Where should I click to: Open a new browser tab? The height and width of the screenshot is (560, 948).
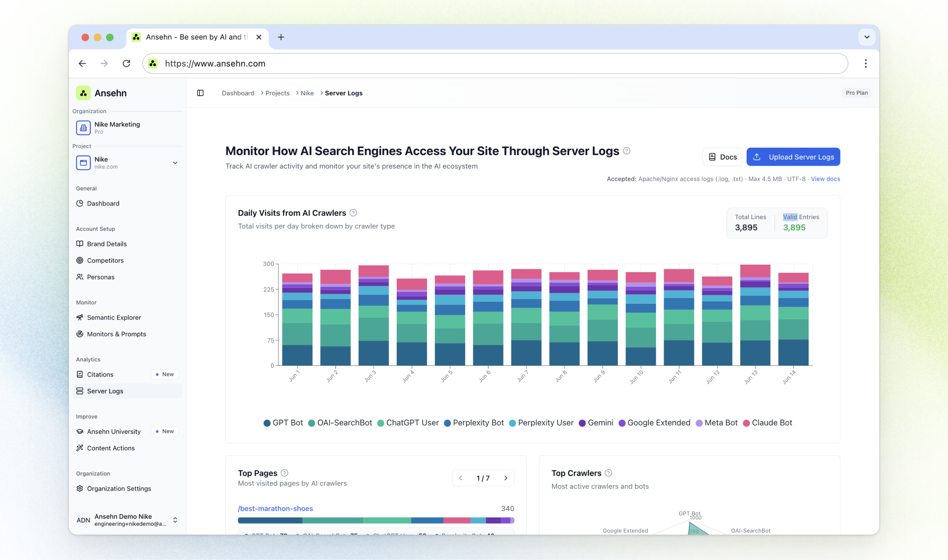click(x=281, y=37)
